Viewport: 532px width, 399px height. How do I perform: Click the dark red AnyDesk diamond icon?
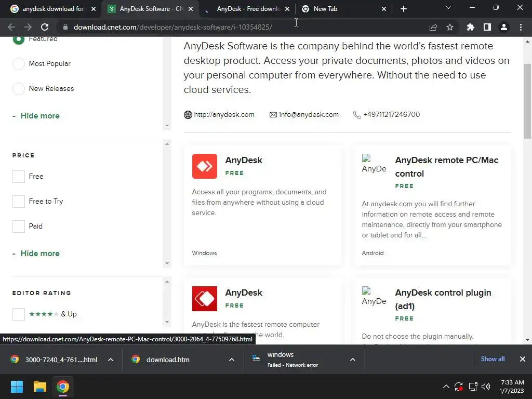205,299
